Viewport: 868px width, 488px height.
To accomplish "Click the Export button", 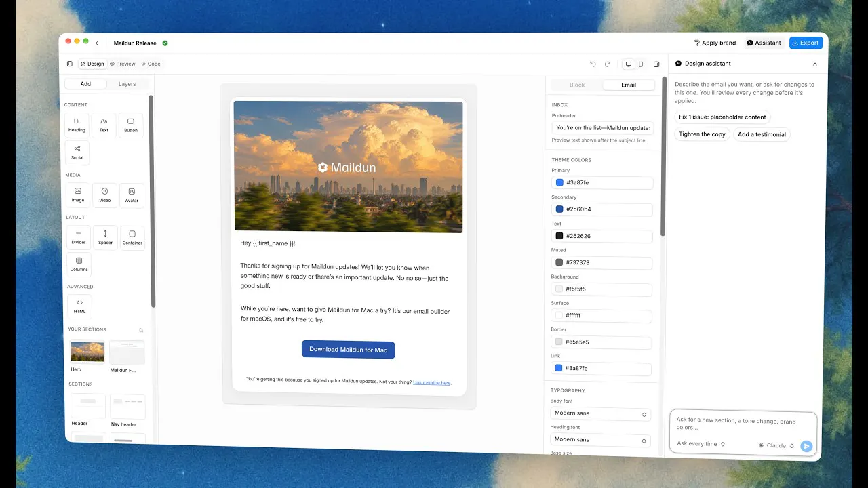I will tap(806, 43).
